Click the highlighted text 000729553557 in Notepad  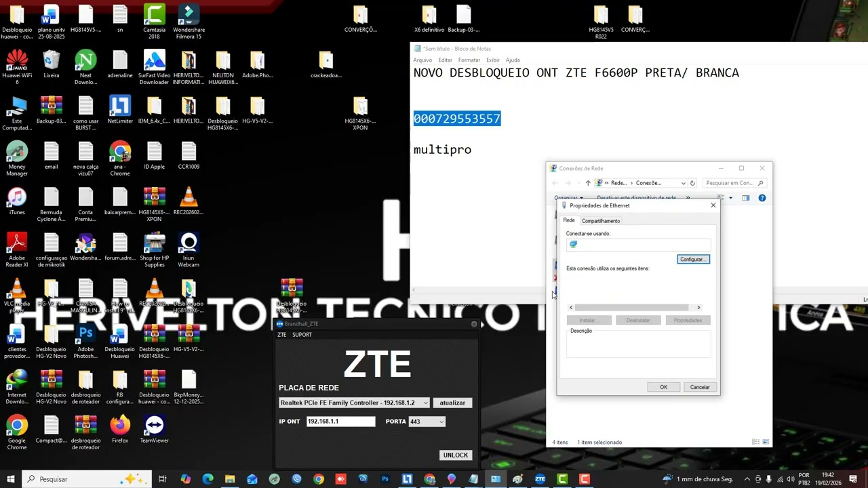[457, 119]
